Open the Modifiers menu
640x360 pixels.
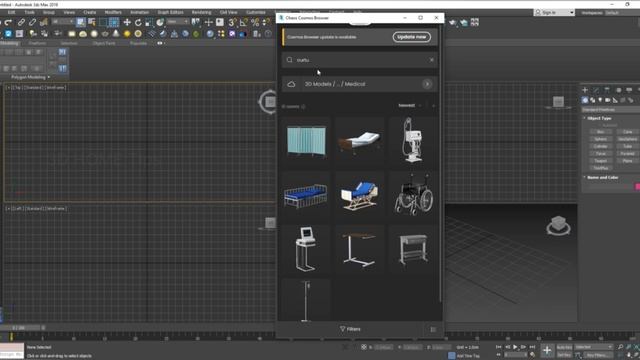point(113,12)
